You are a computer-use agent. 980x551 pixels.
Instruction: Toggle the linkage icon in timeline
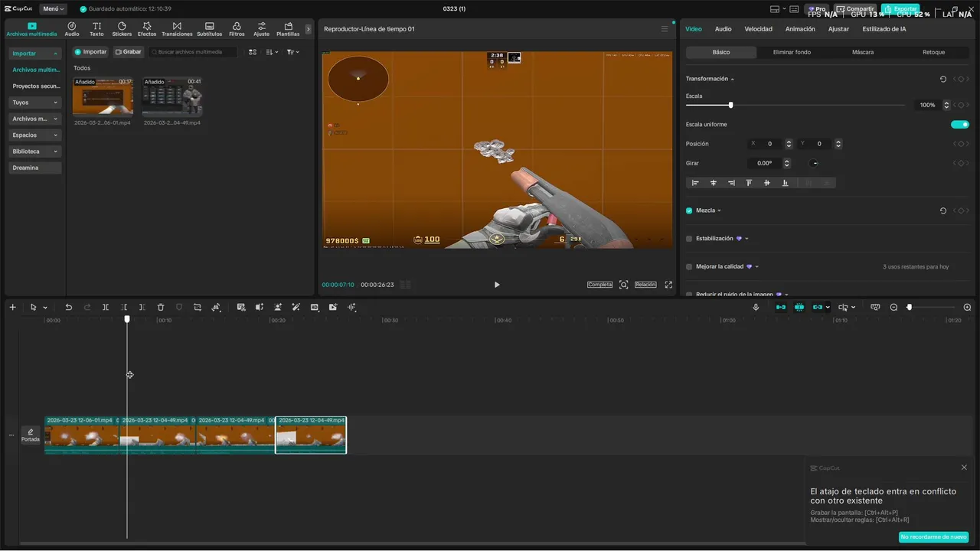818,307
